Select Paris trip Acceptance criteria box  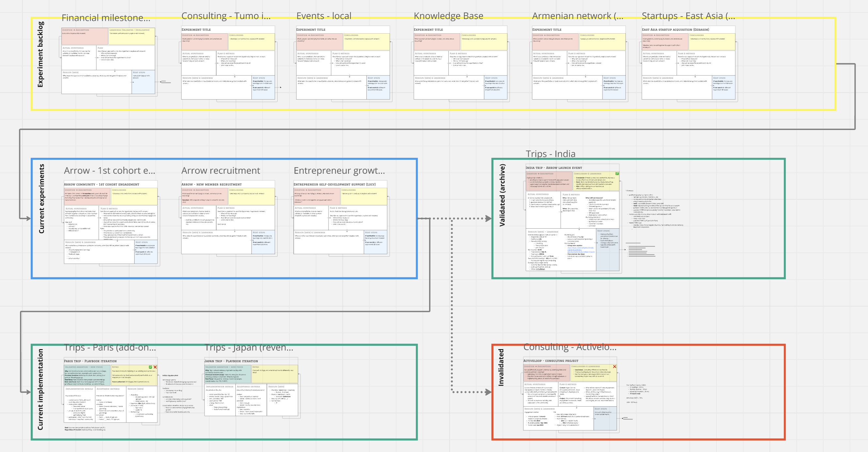click(111, 404)
